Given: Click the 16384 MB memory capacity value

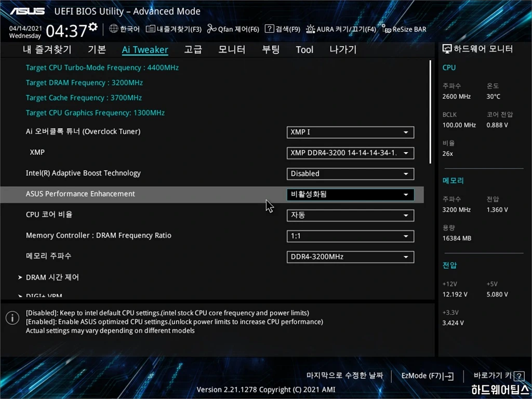Looking at the screenshot, I should (457, 238).
